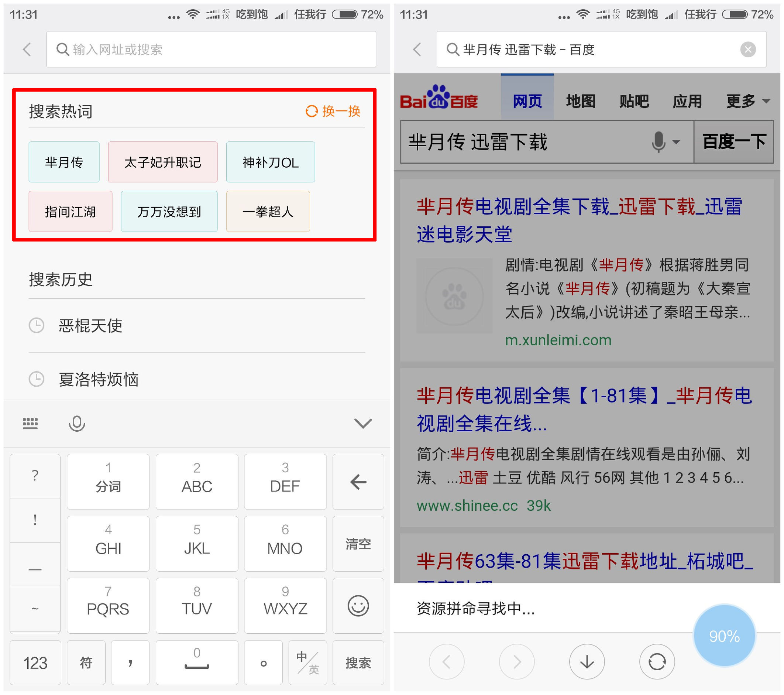Image resolution: width=784 pixels, height=695 pixels.
Task: Tap back arrow in left search screen
Action: [x=27, y=49]
